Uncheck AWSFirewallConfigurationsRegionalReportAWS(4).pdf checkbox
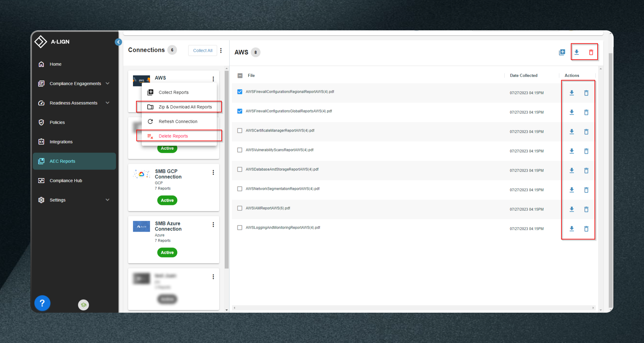644x343 pixels. [240, 92]
